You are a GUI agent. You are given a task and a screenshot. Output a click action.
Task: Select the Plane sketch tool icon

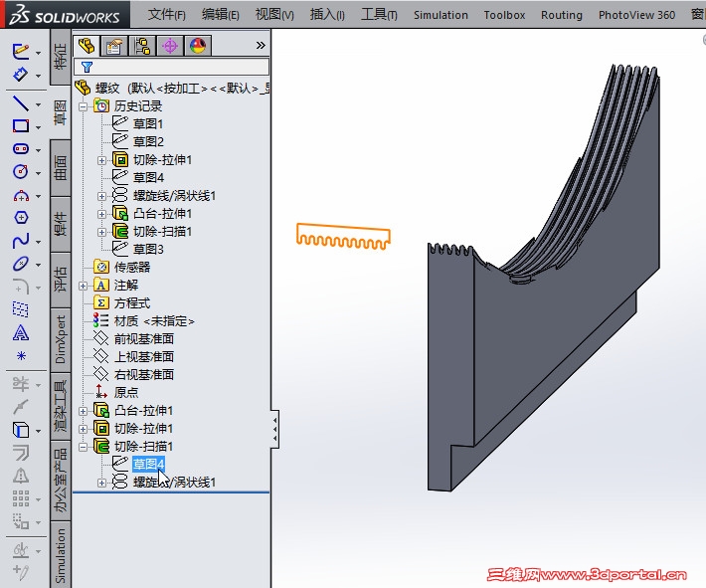point(20,309)
